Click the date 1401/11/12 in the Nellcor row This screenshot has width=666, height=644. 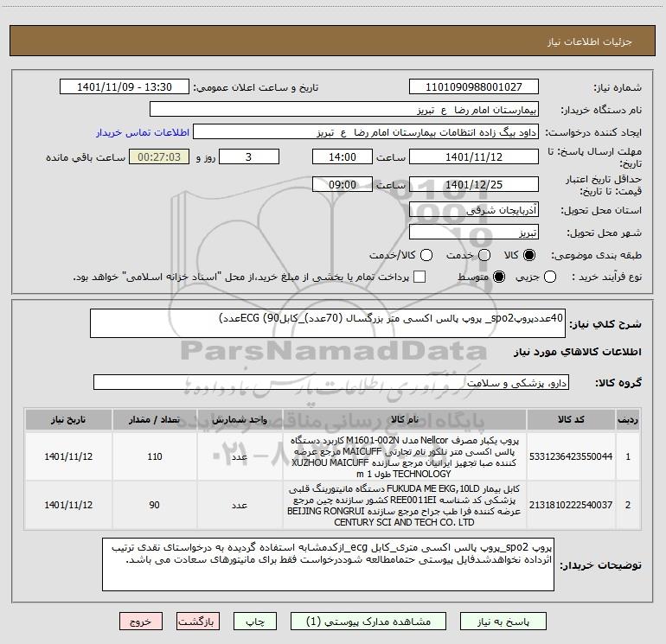point(68,456)
